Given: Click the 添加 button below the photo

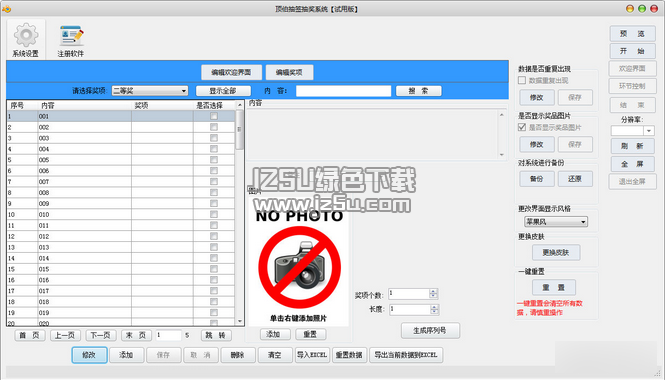Looking at the screenshot, I should (x=275, y=334).
